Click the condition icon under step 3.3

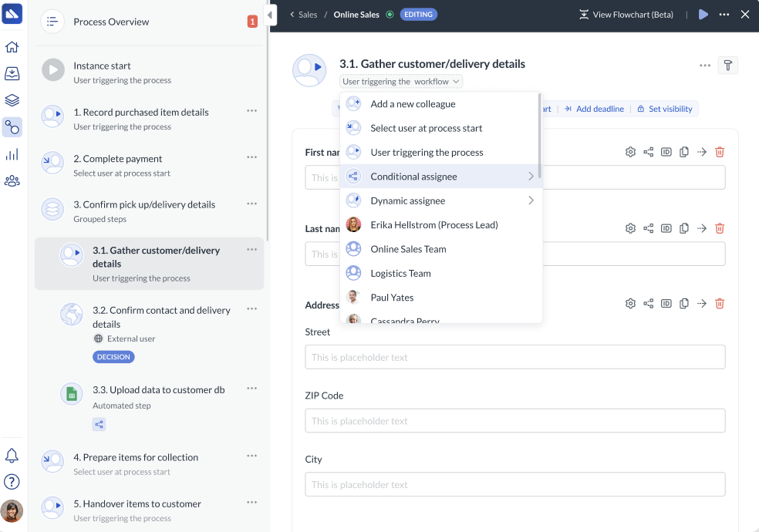tap(99, 425)
